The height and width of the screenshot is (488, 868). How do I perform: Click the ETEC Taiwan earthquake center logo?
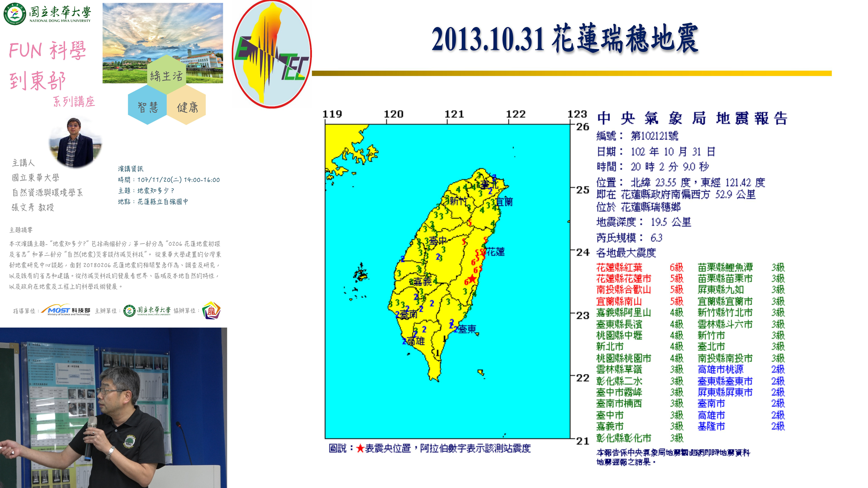click(x=271, y=54)
